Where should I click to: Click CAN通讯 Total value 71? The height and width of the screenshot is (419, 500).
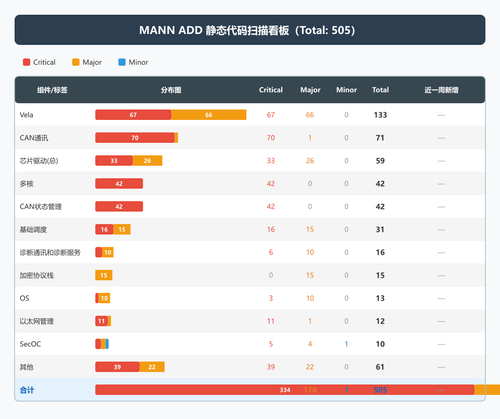(x=380, y=138)
